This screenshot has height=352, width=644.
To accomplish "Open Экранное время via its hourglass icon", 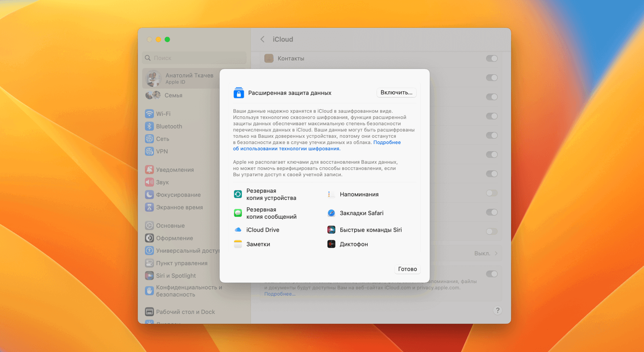I will 149,208.
